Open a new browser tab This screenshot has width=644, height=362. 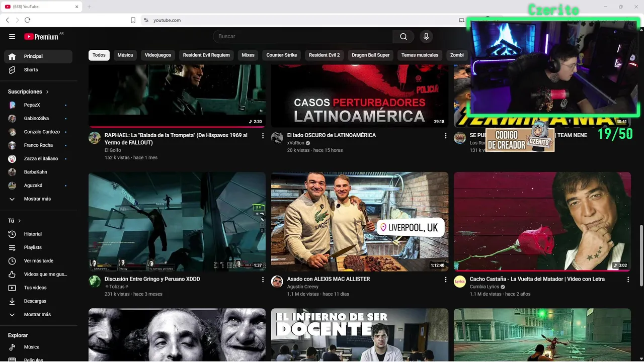coord(89,7)
